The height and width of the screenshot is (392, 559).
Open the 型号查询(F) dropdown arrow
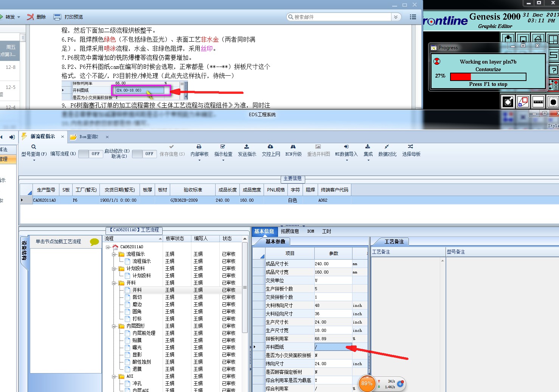(x=34, y=160)
